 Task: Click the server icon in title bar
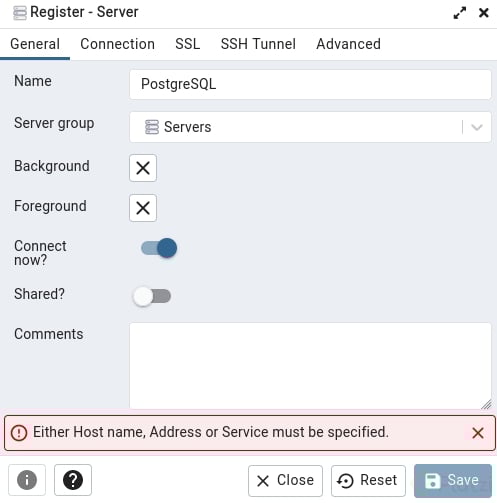point(20,13)
